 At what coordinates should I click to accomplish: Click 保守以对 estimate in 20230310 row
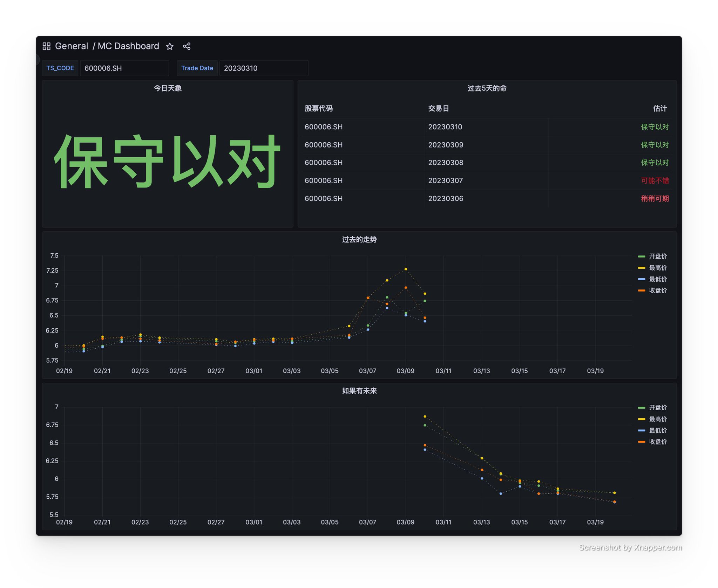655,127
